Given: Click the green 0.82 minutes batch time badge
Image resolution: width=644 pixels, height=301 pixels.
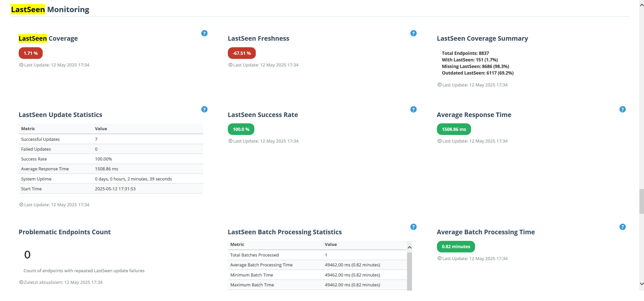Looking at the screenshot, I should pos(456,246).
